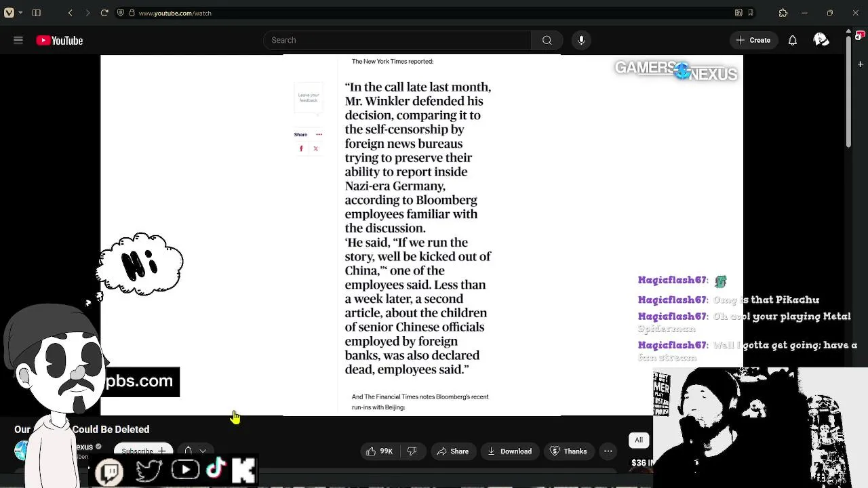The width and height of the screenshot is (868, 488).
Task: Reload the YouTube page
Action: (104, 13)
